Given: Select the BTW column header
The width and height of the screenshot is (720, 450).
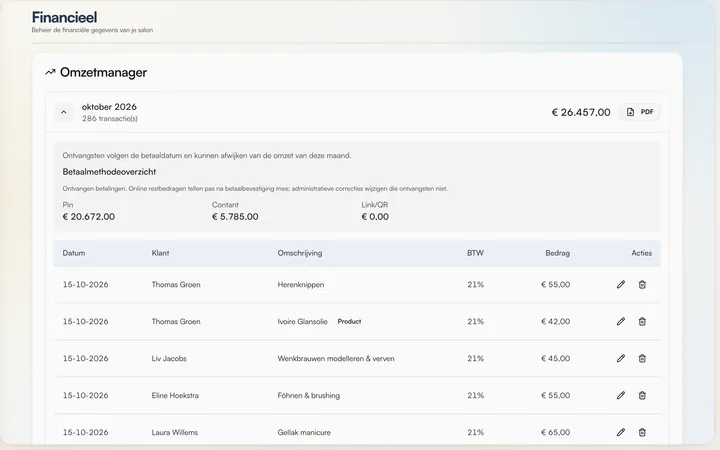Looking at the screenshot, I should pos(475,253).
